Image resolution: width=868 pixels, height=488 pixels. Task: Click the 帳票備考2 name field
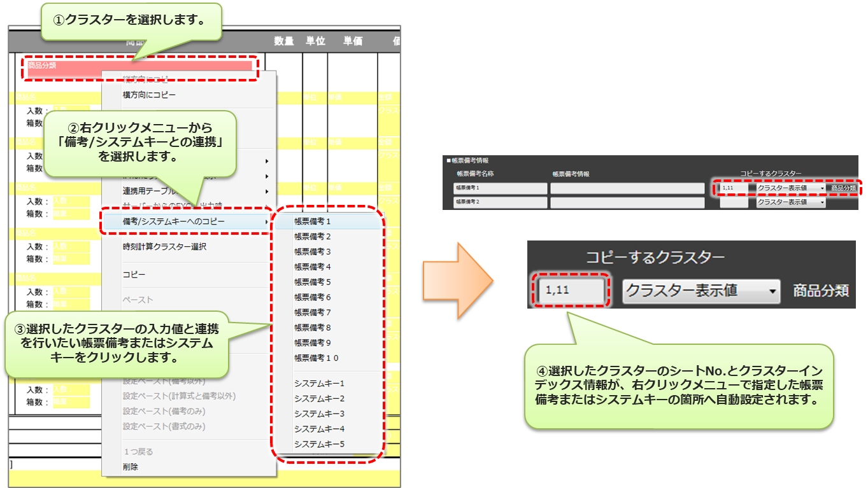tap(500, 202)
